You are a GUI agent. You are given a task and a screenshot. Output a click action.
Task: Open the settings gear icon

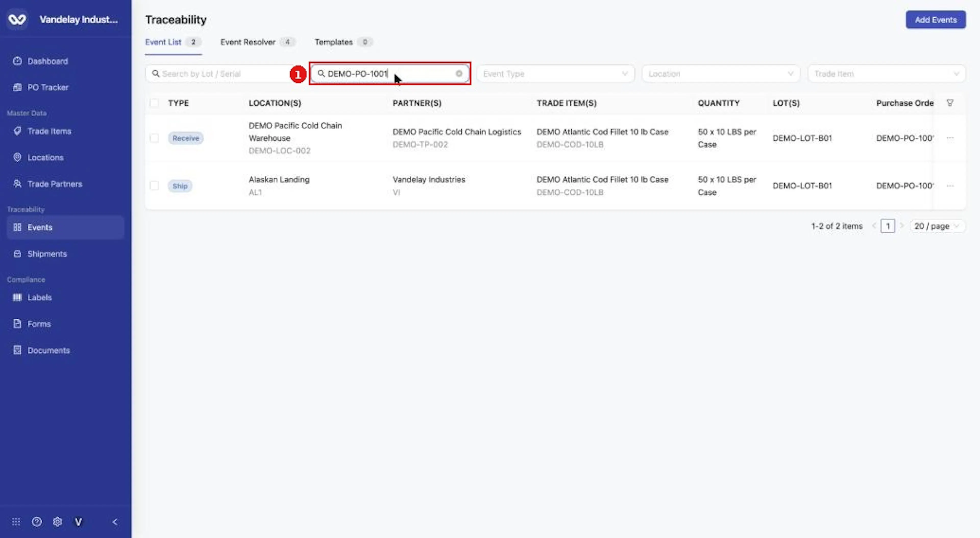click(57, 522)
